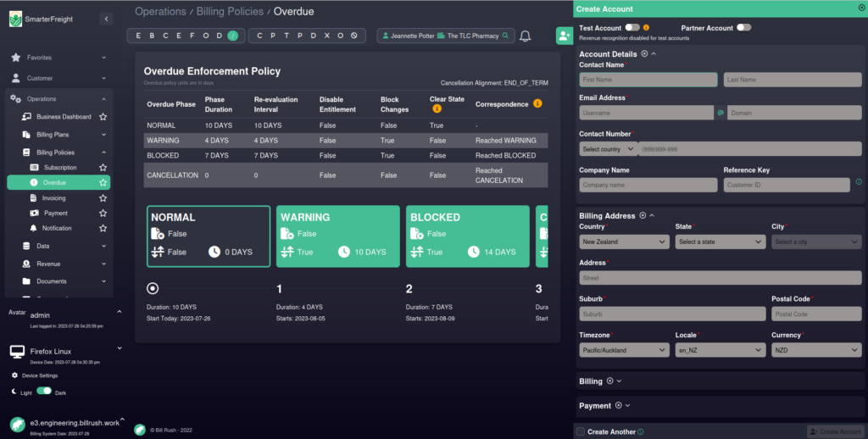868x439 pixels.
Task: Click the current-phase circle timeline marker
Action: [153, 288]
